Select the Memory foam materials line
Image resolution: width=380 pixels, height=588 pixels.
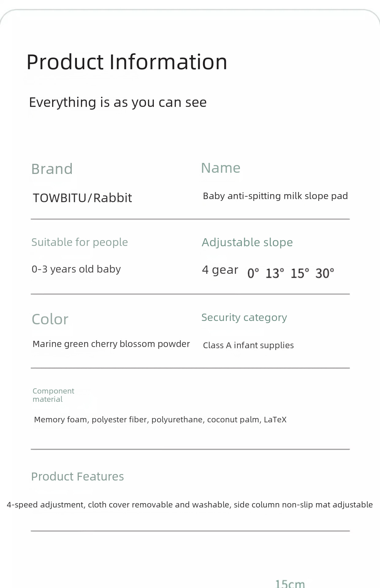coord(160,420)
